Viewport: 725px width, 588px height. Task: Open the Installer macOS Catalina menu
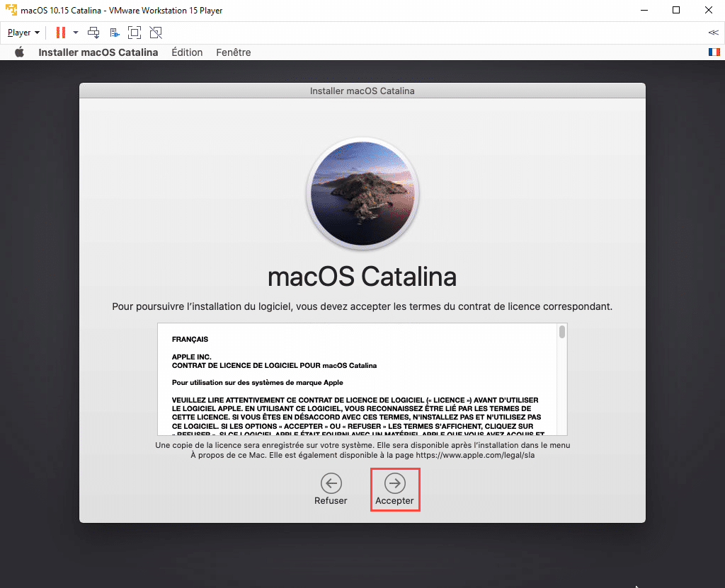tap(98, 52)
